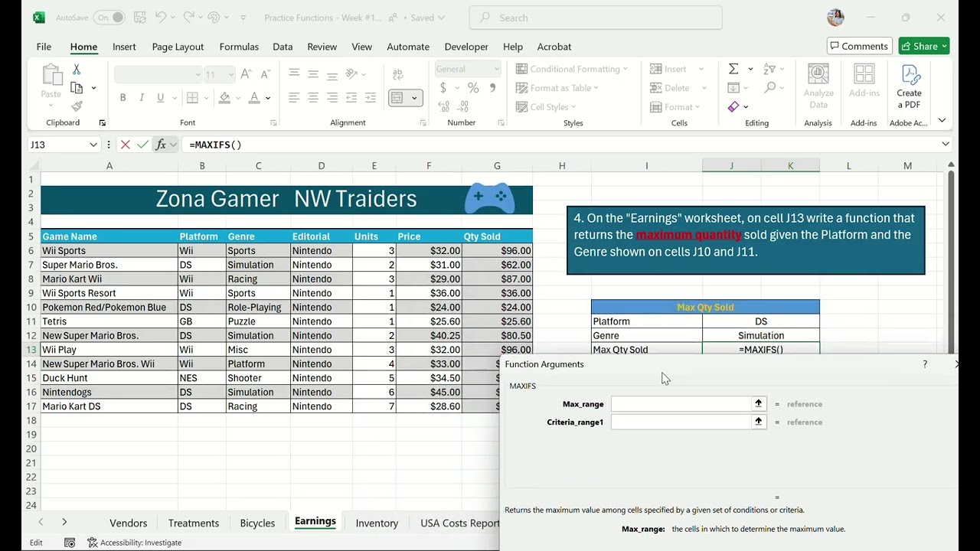980x551 pixels.
Task: Expand the formula bar
Action: pos(946,144)
